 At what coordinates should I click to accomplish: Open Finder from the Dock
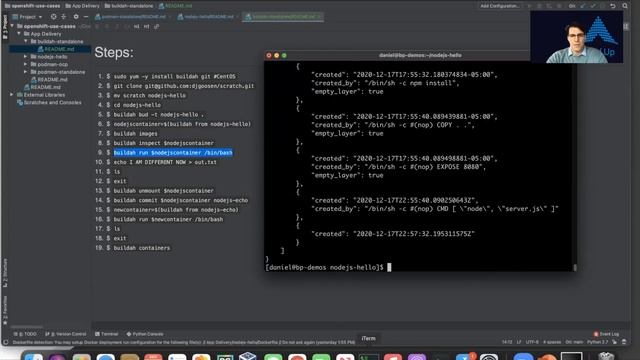pos(33,357)
